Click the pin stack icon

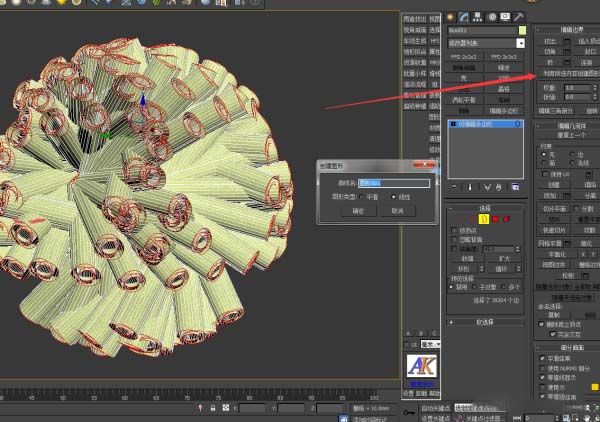pos(454,187)
